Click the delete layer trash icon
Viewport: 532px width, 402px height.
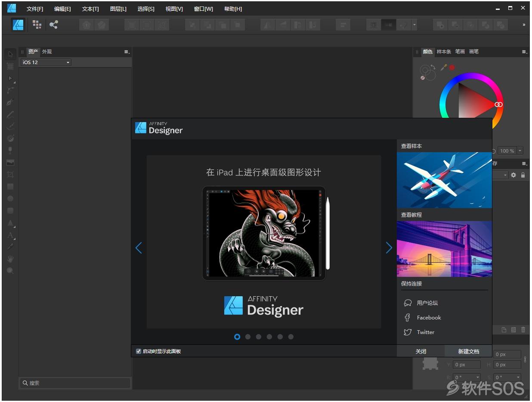coord(523,330)
